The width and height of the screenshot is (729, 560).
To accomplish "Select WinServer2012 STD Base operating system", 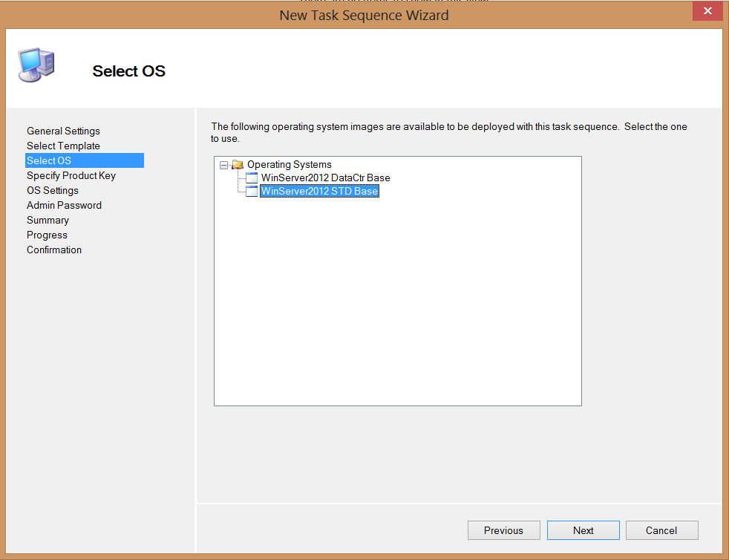I will click(319, 192).
